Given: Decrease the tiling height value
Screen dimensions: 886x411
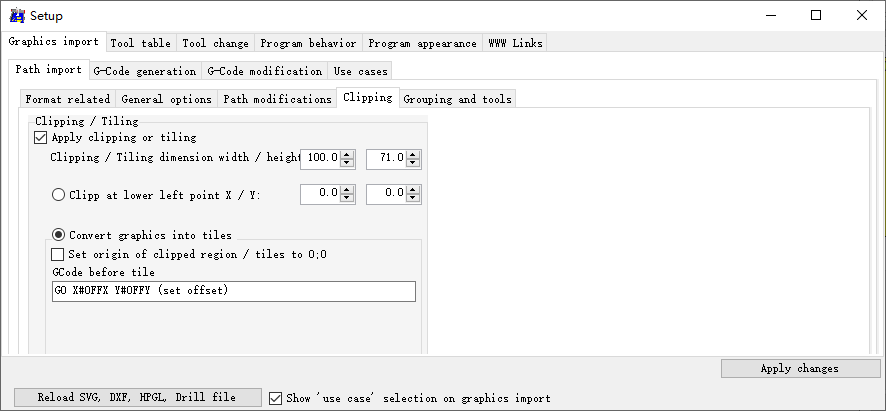Looking at the screenshot, I should 413,163.
